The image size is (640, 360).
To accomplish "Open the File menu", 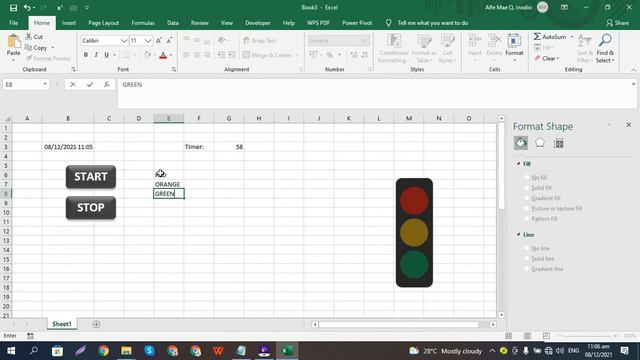I will [x=13, y=23].
